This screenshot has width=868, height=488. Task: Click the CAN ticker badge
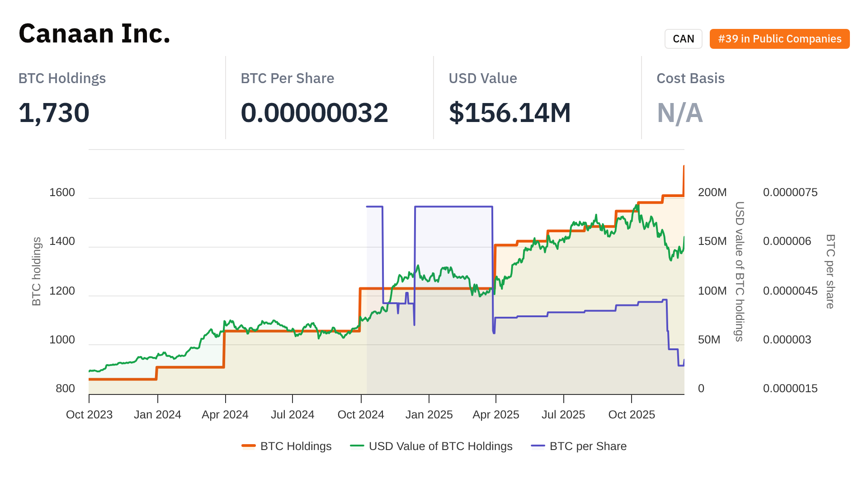click(683, 39)
